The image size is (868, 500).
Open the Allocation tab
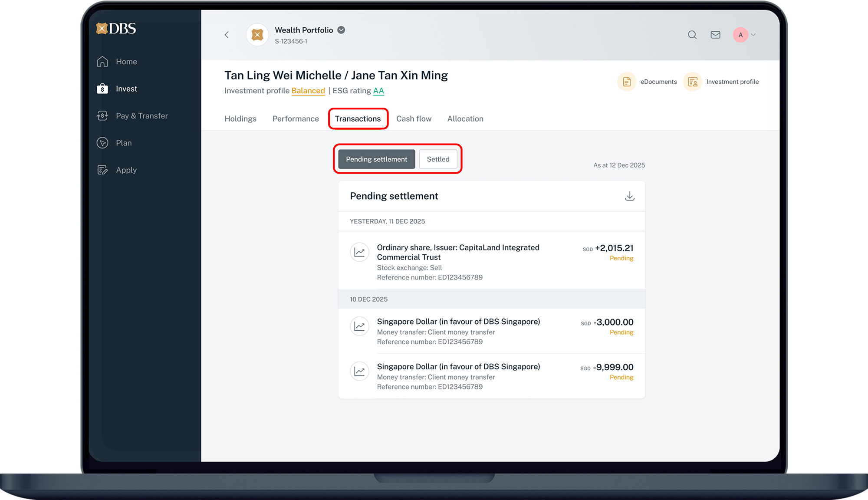pos(465,119)
